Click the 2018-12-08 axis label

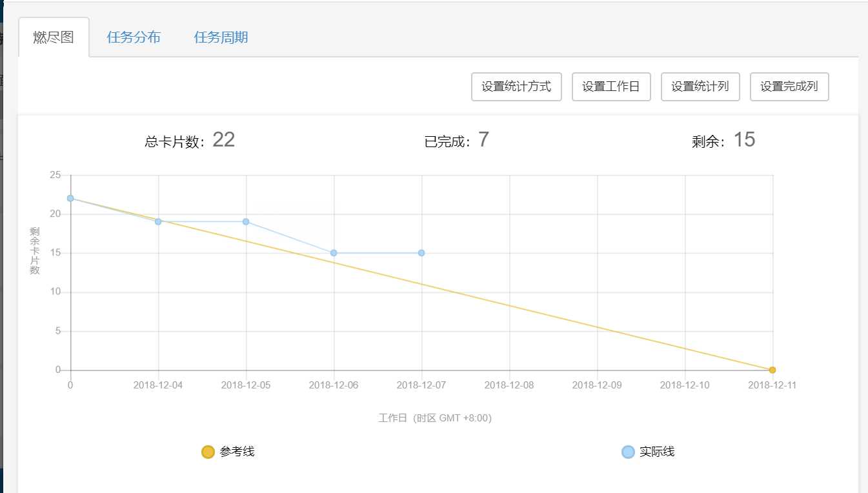(x=509, y=385)
